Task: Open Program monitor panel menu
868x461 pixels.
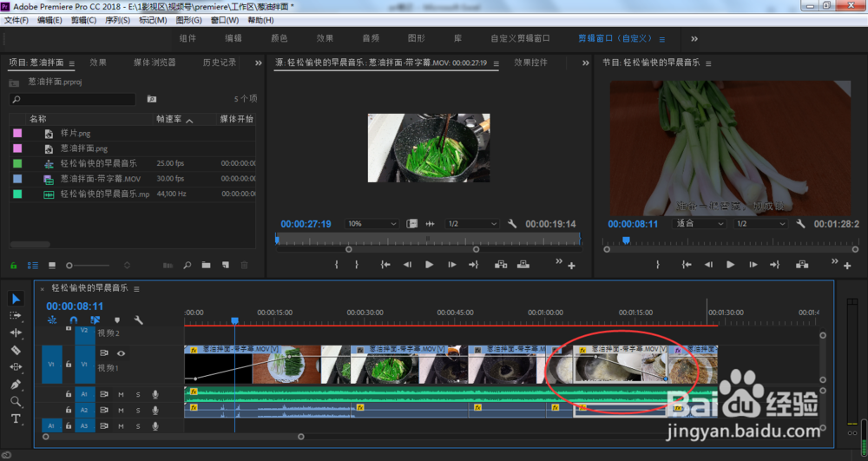Action: [x=708, y=63]
